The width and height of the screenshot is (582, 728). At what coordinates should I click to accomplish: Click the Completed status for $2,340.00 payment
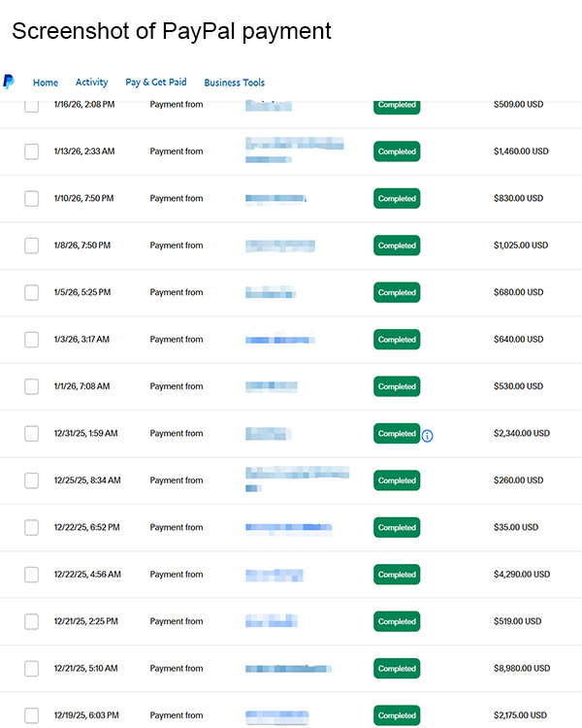(x=397, y=433)
